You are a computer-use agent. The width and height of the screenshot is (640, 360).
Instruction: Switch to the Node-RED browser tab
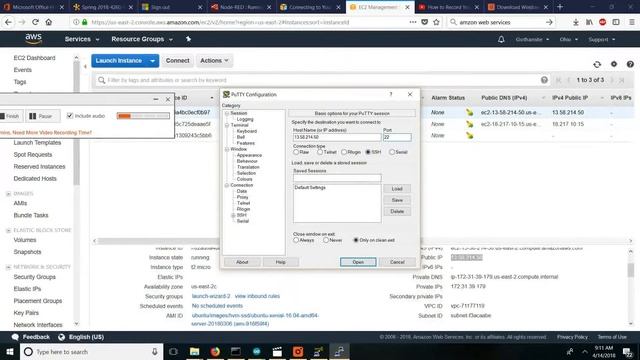tap(241, 7)
